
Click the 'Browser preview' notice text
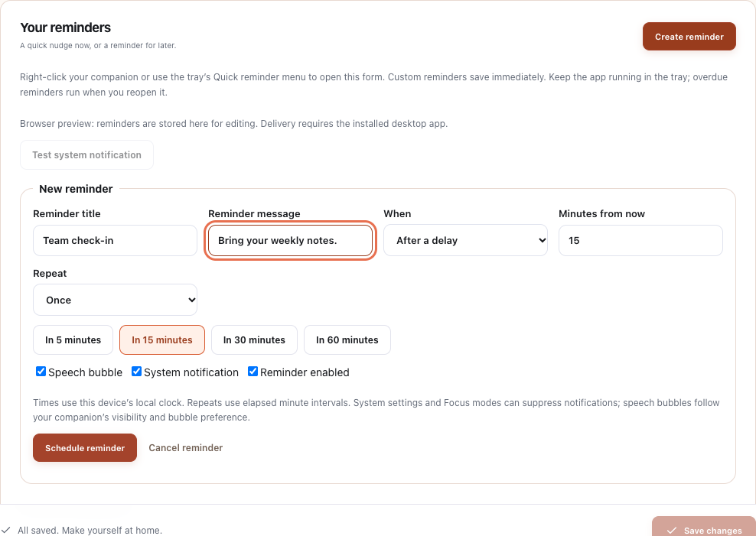[234, 124]
